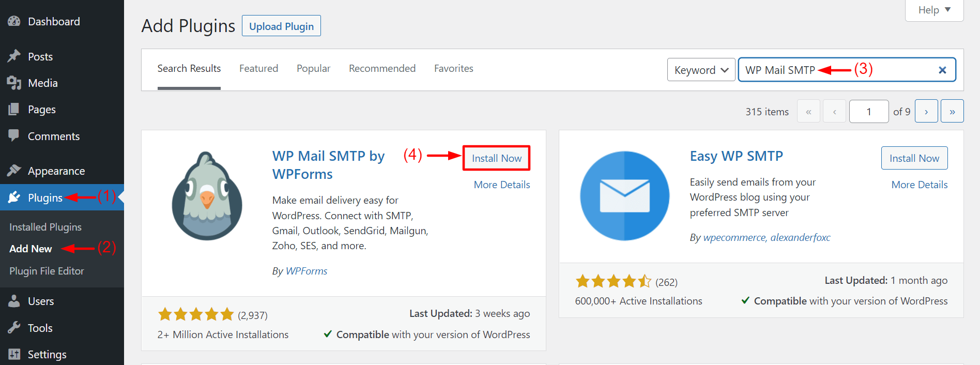The height and width of the screenshot is (365, 980).
Task: Open wpecommerce author link
Action: 734,237
